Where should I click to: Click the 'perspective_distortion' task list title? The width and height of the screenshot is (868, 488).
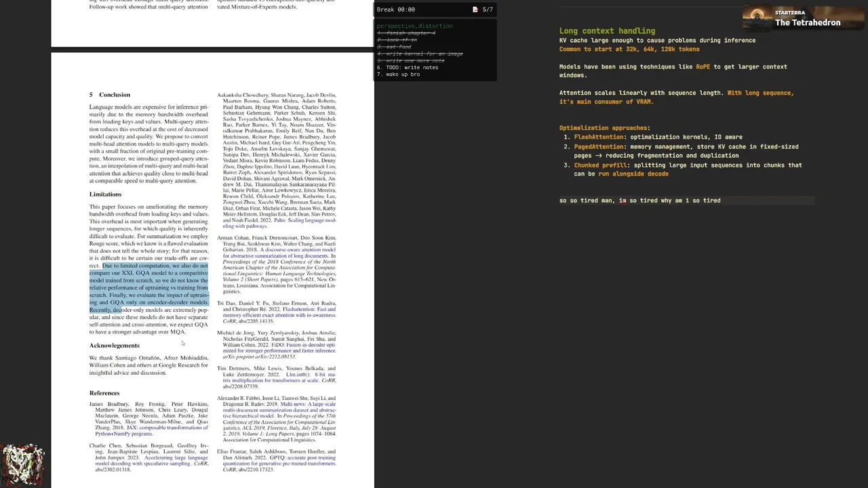[414, 26]
